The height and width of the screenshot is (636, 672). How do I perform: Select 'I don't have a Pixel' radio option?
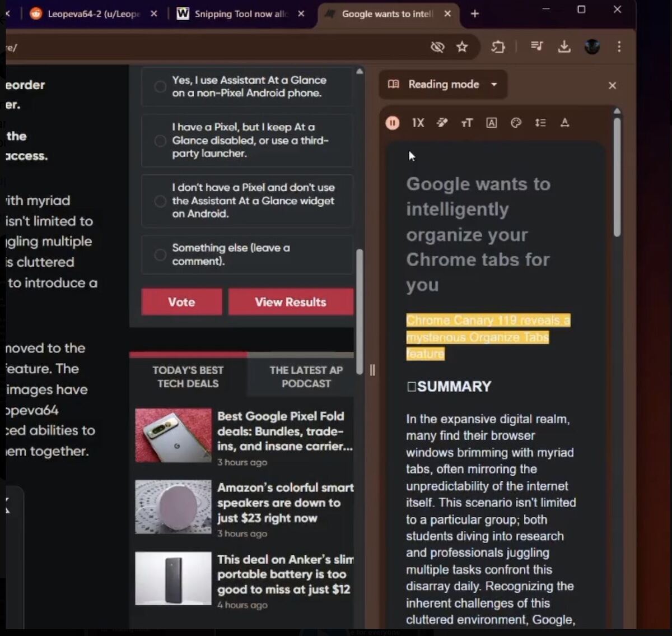(x=160, y=201)
